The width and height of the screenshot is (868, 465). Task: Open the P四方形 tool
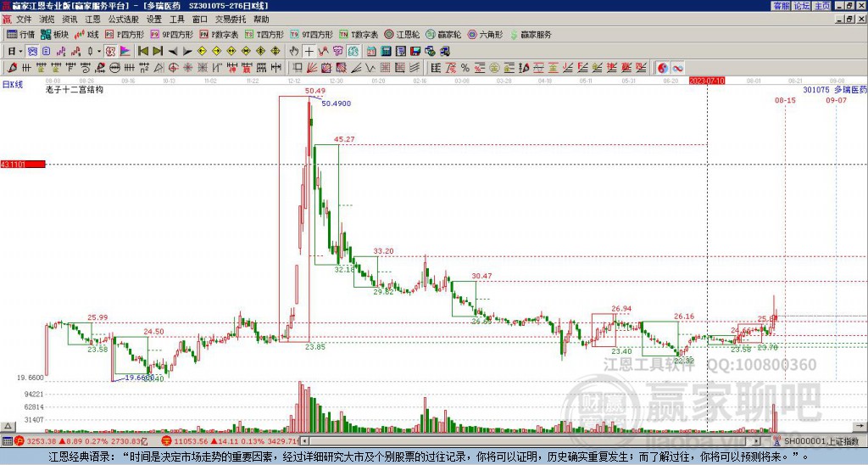click(x=125, y=34)
